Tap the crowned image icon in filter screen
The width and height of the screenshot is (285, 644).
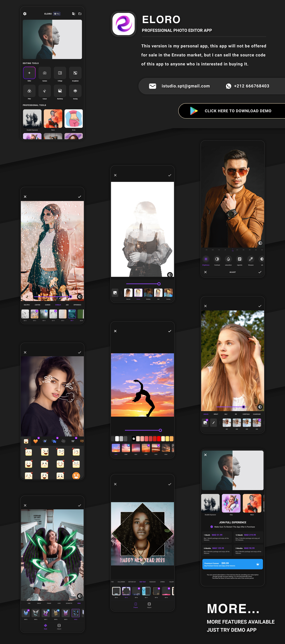coord(205,423)
